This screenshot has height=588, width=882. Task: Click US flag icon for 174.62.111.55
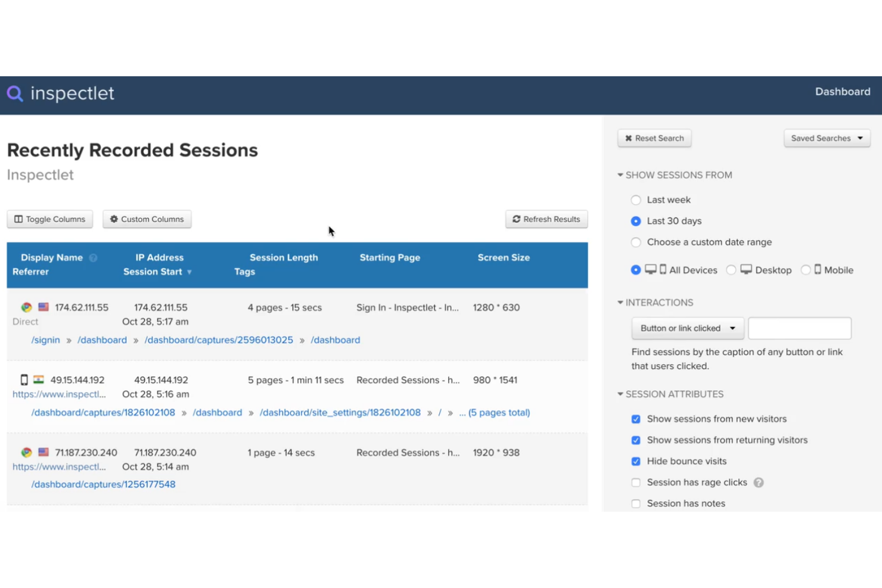tap(44, 307)
